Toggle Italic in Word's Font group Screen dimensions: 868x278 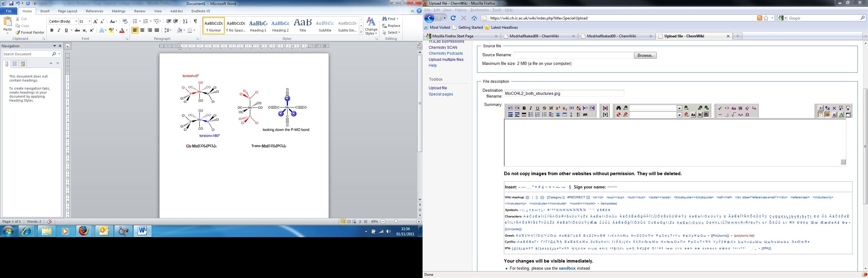click(x=59, y=30)
